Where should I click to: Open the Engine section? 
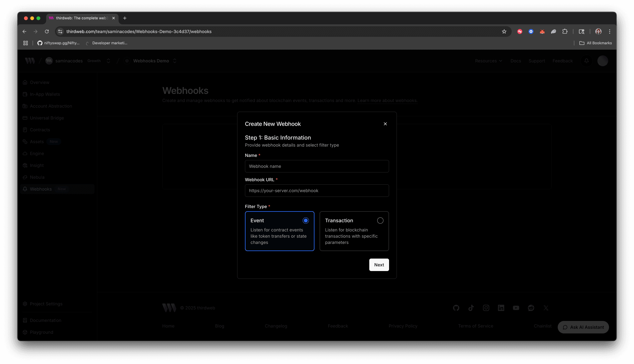point(37,153)
